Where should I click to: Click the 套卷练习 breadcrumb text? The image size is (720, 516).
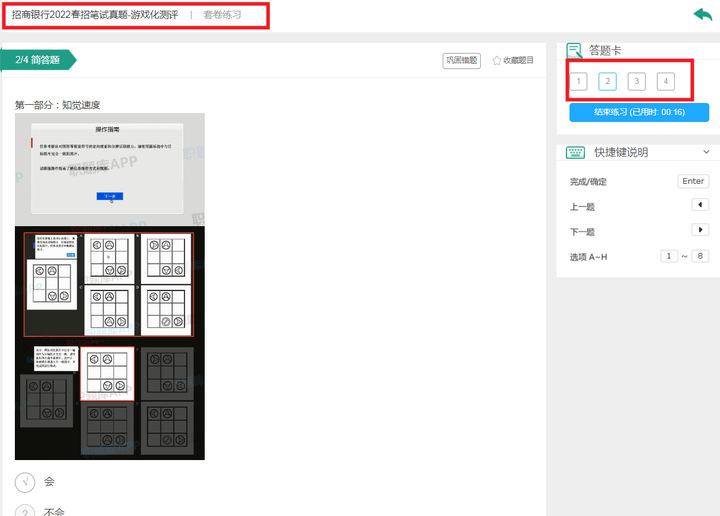point(222,15)
